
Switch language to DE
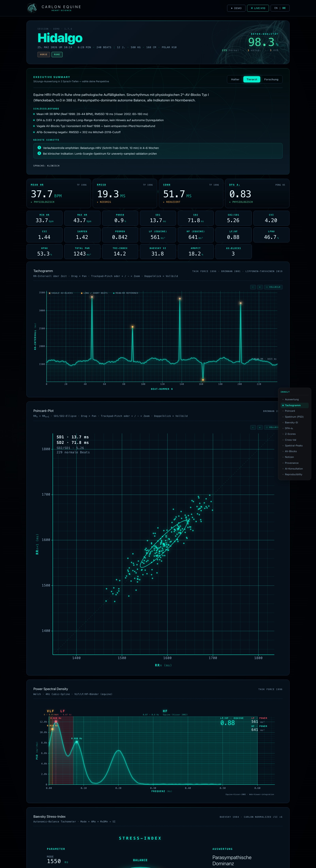tap(284, 8)
